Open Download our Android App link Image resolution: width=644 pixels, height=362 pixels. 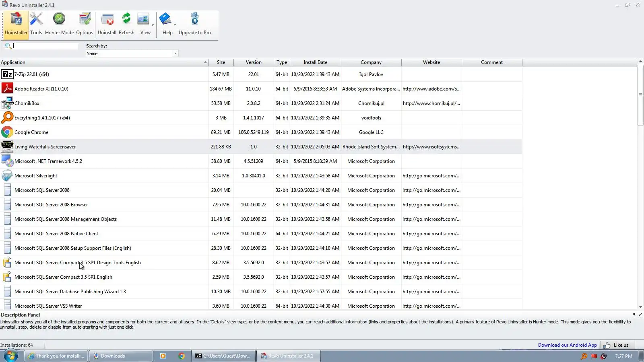coord(568,345)
